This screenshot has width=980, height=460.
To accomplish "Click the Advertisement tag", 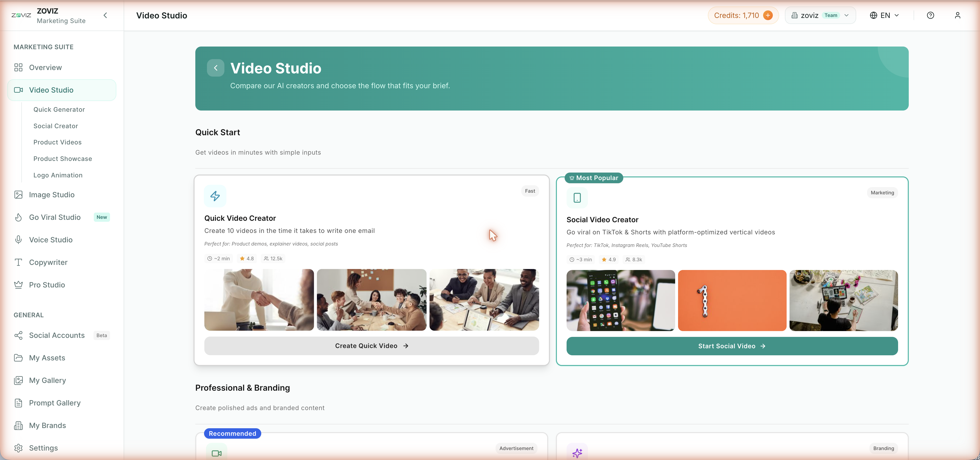I will coord(516,448).
